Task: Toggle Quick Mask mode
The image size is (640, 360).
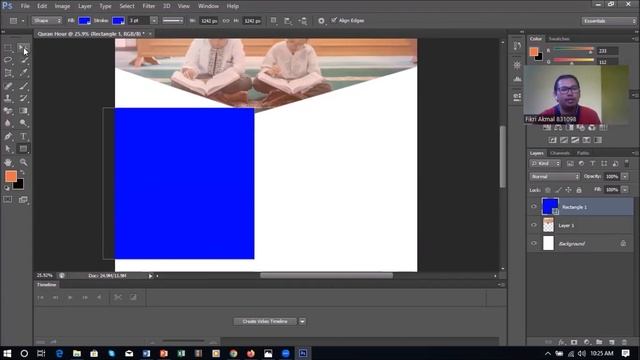Action: tap(8, 200)
